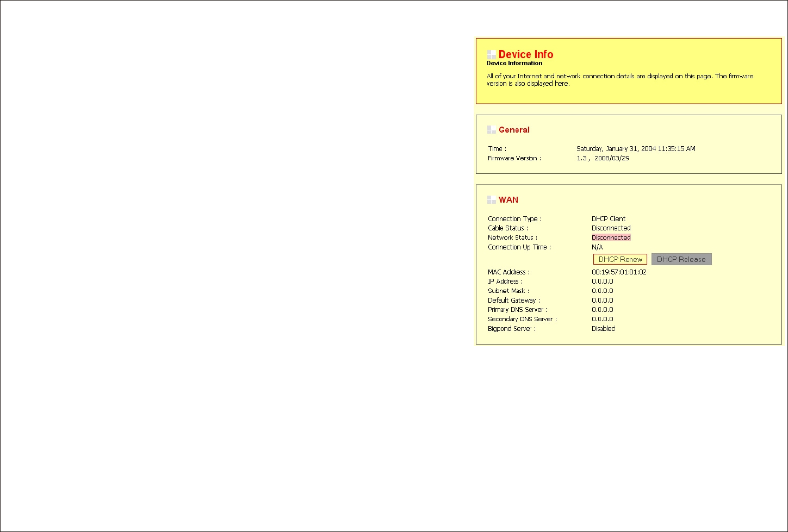Click the Connection Up Time label
The image size is (788, 532).
tap(519, 247)
